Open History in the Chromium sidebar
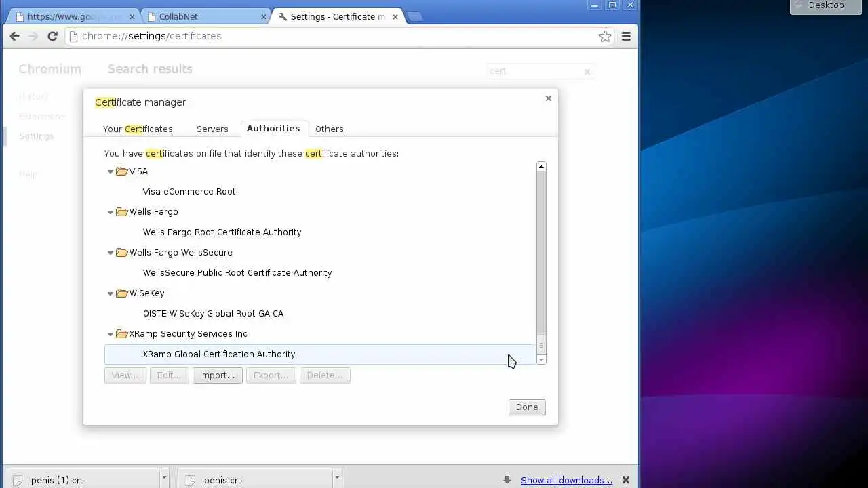 click(33, 96)
